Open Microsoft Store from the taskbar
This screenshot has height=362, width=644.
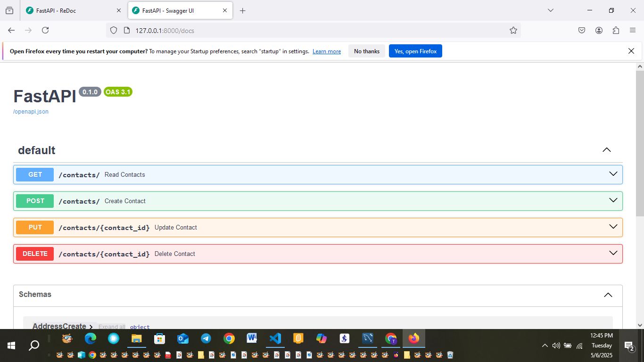[159, 338]
